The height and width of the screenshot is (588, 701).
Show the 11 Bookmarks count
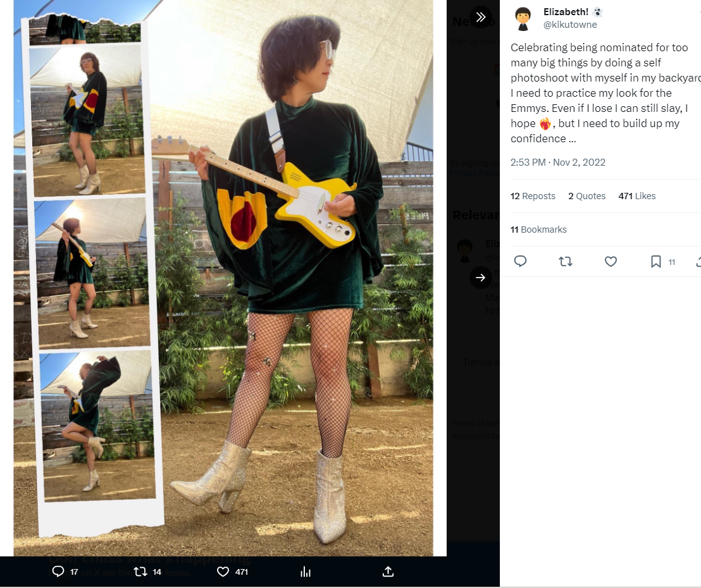pos(538,230)
